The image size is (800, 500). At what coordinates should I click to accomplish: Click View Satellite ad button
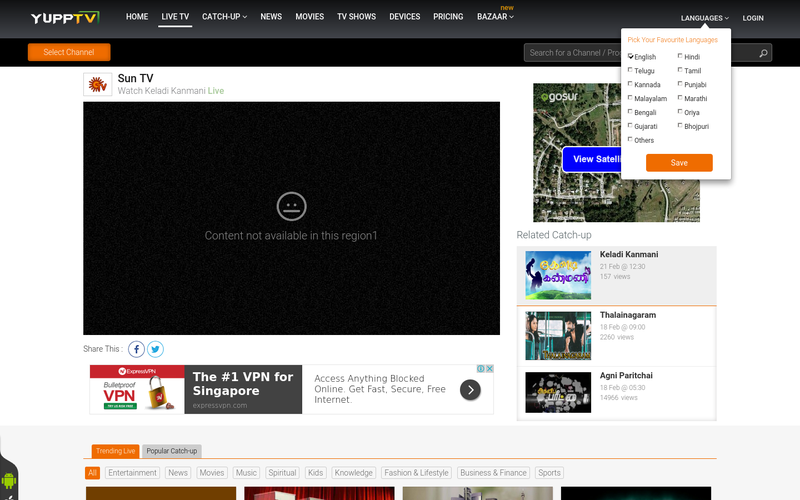[592, 159]
